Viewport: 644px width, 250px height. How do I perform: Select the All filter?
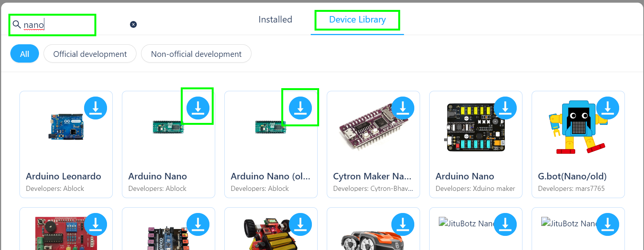(24, 54)
